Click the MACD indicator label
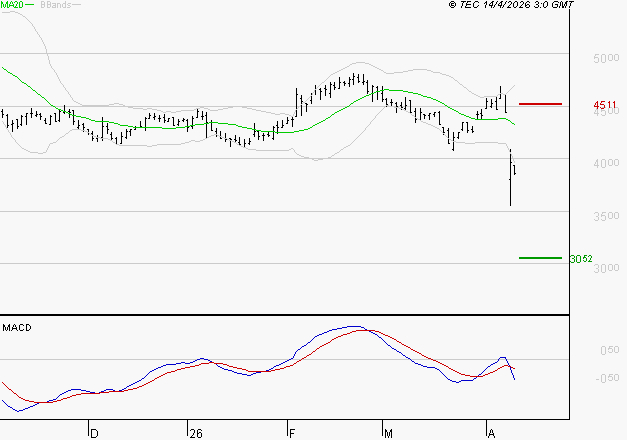Viewport: 627px width, 440px height. pos(16,327)
